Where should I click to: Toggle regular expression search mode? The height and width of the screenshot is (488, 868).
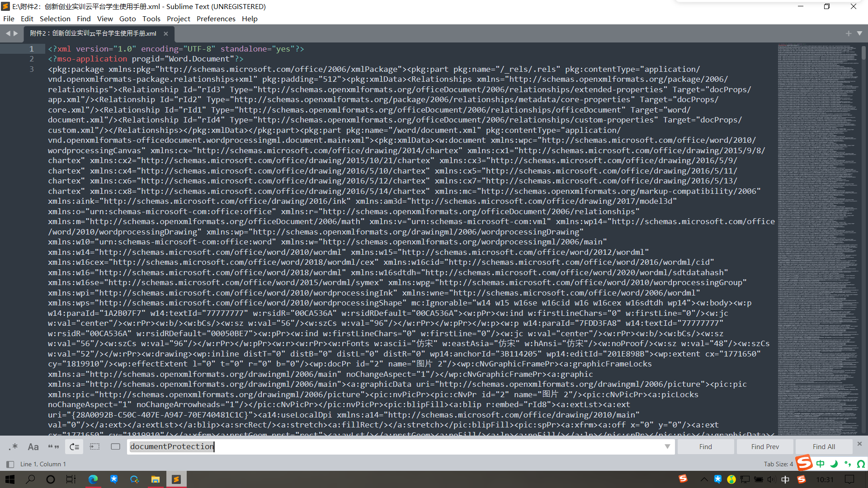click(x=13, y=446)
